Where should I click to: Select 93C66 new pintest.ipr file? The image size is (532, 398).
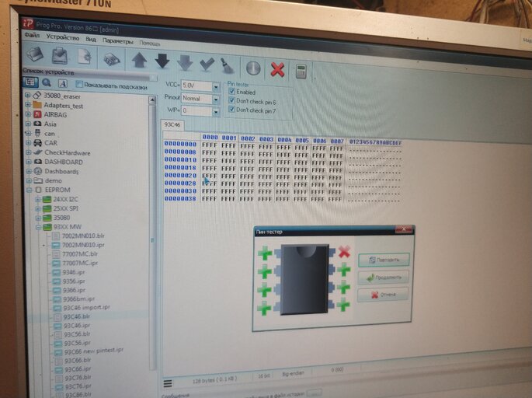94,351
